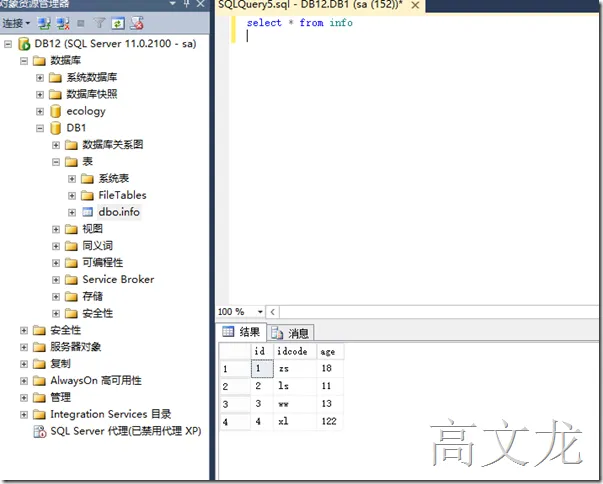
Task: Click the disconnect server toolbar icon
Action: click(x=63, y=23)
